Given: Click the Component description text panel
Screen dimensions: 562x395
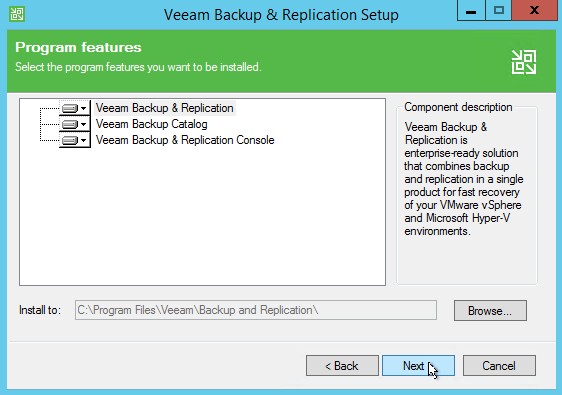Looking at the screenshot, I should coord(467,194).
